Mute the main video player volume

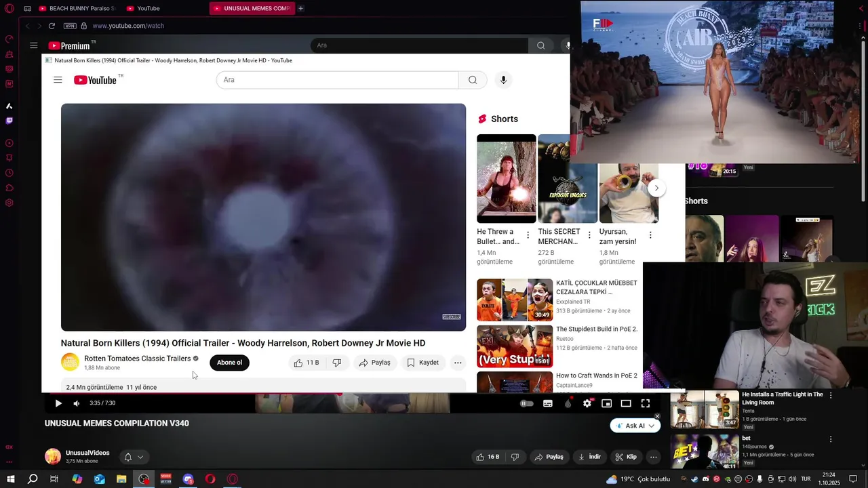[x=77, y=403]
